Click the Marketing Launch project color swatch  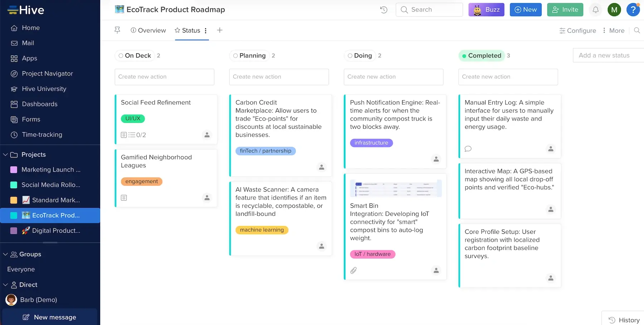click(14, 170)
